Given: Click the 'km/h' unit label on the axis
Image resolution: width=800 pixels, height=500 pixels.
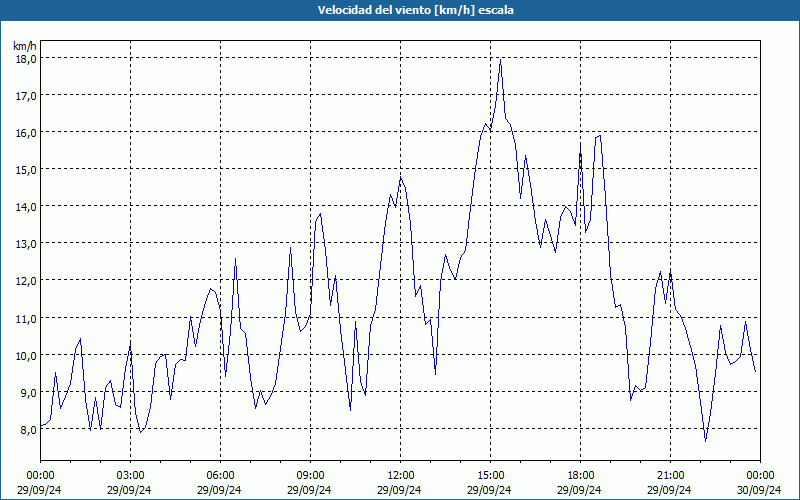Looking at the screenshot, I should coord(24,46).
